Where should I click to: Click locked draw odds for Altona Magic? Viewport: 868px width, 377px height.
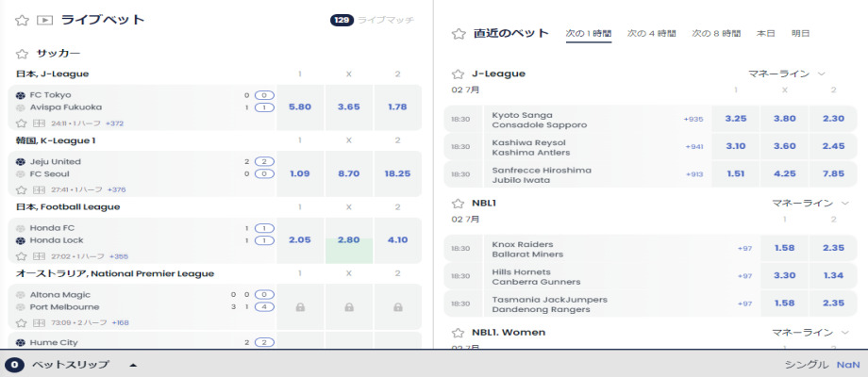coord(349,307)
